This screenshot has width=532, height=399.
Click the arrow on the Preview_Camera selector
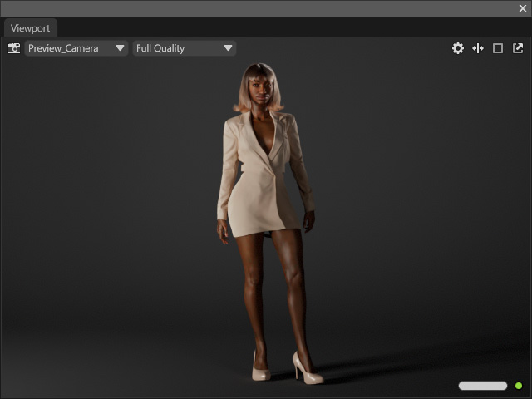(120, 48)
